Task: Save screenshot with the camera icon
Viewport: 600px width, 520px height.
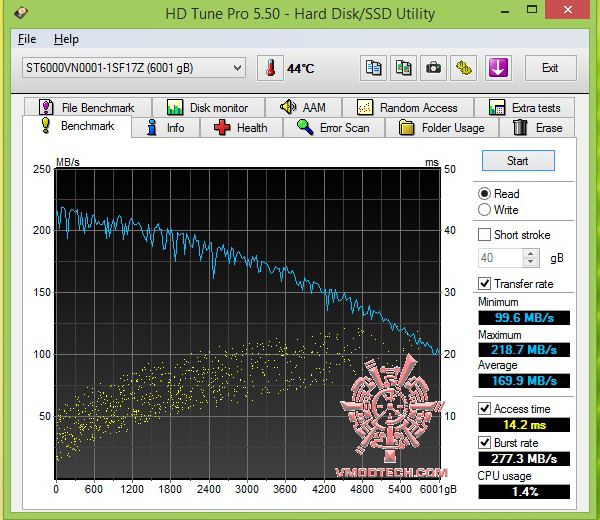Action: pyautogui.click(x=433, y=68)
